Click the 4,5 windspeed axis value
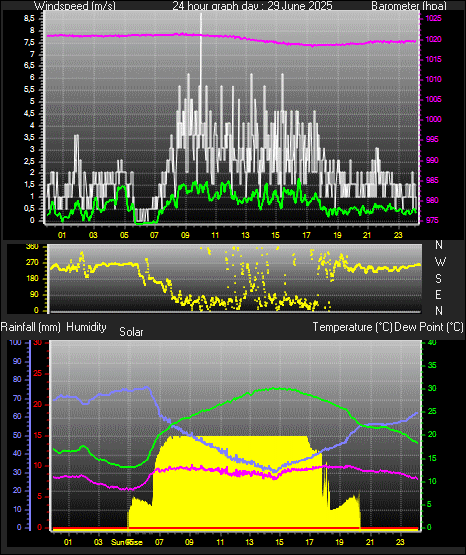The height and width of the screenshot is (555, 466). [29, 114]
